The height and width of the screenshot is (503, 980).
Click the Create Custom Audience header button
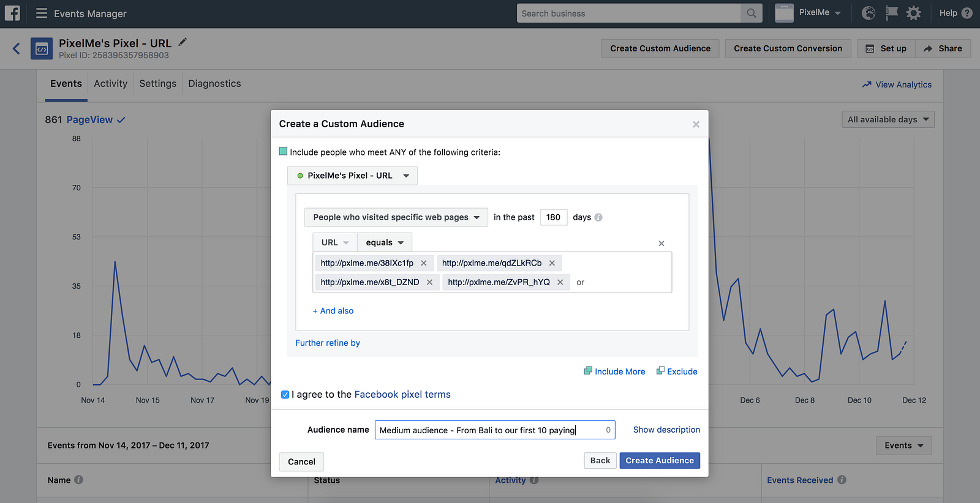pyautogui.click(x=660, y=48)
